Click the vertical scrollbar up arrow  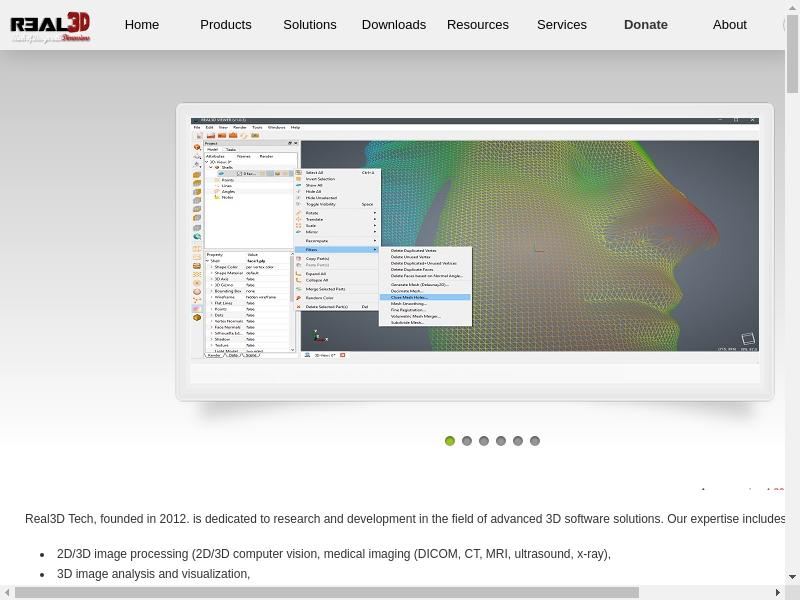(792, 7)
